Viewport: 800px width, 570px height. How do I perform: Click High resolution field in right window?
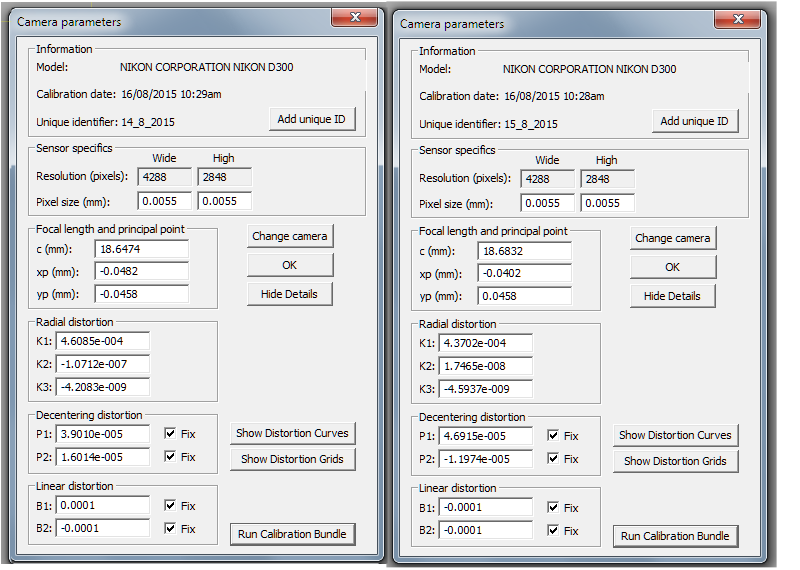608,179
